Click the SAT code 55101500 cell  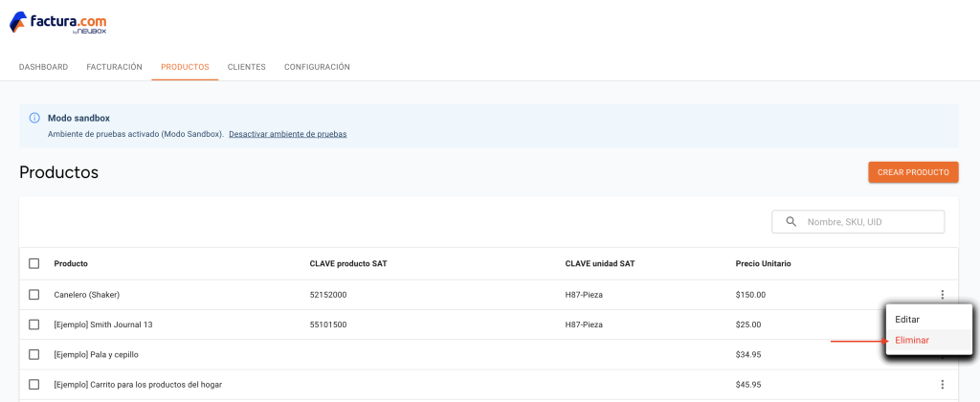pos(328,324)
